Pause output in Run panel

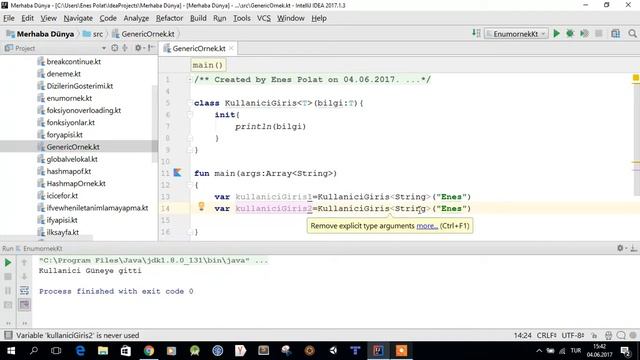[8, 291]
